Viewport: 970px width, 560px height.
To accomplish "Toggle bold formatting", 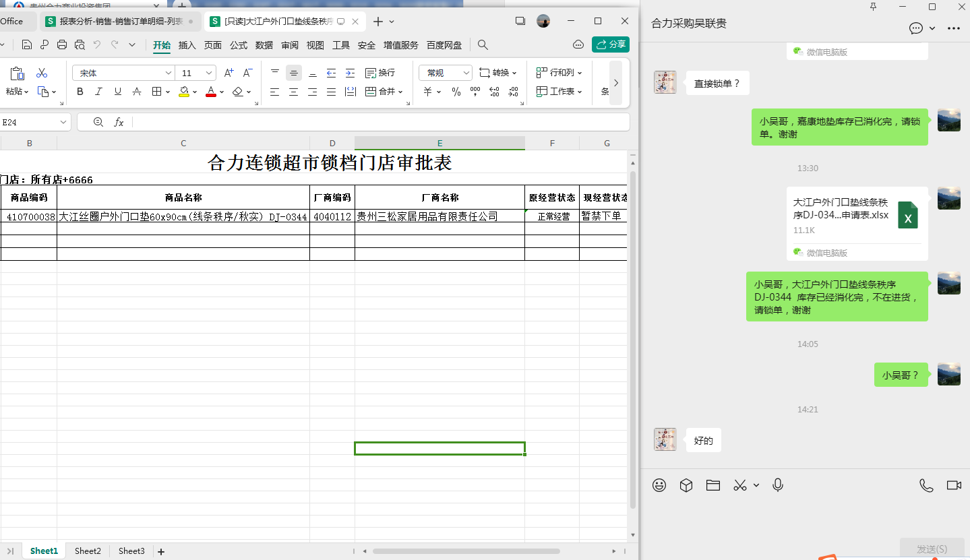I will pyautogui.click(x=80, y=92).
